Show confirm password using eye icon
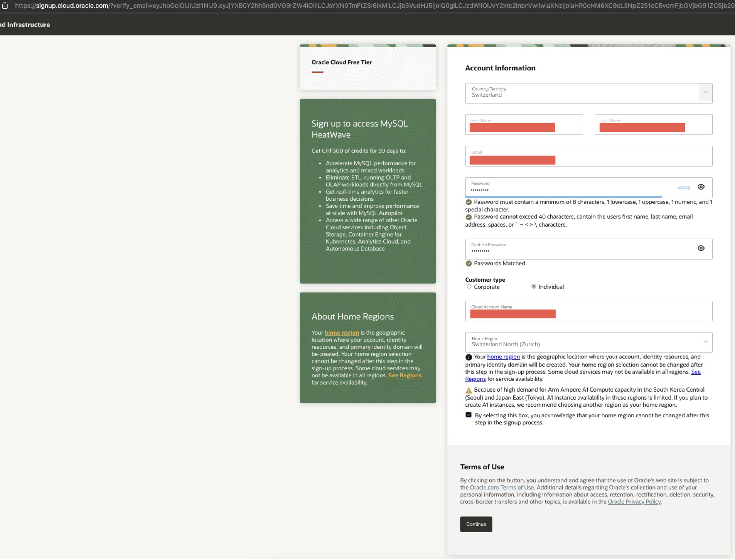 [701, 248]
